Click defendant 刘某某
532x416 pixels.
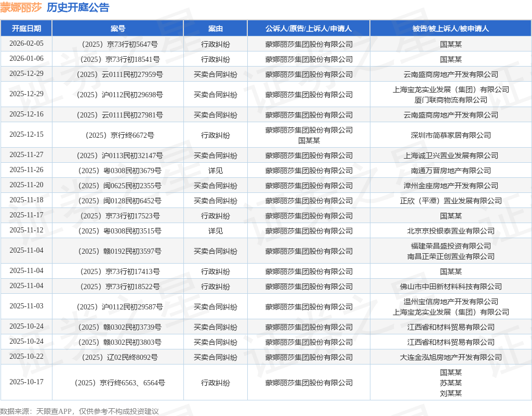point(450,393)
